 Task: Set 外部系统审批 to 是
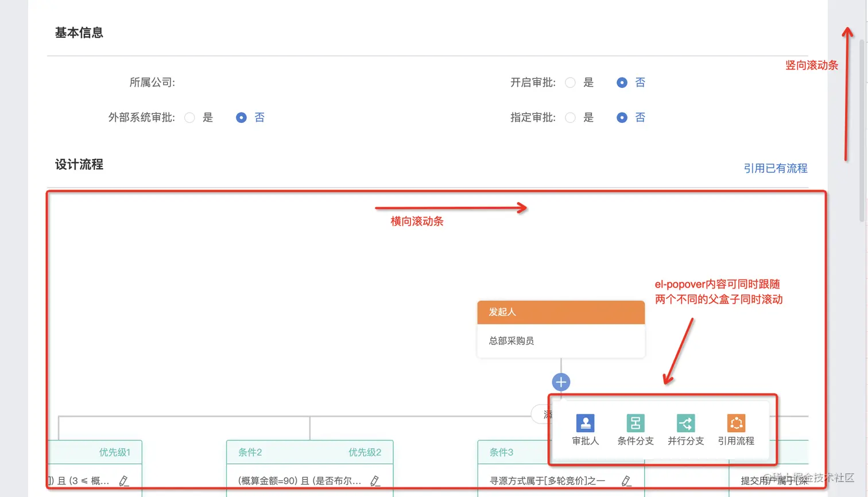[189, 118]
